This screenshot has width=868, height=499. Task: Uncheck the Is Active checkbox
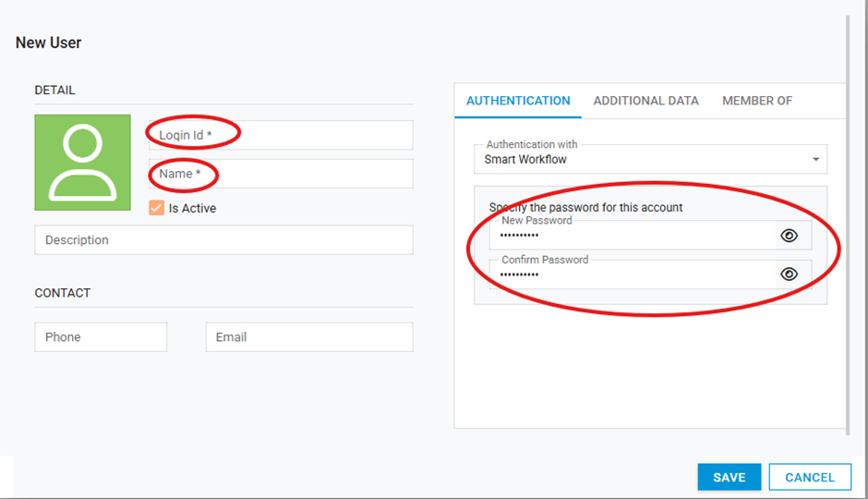pos(157,209)
